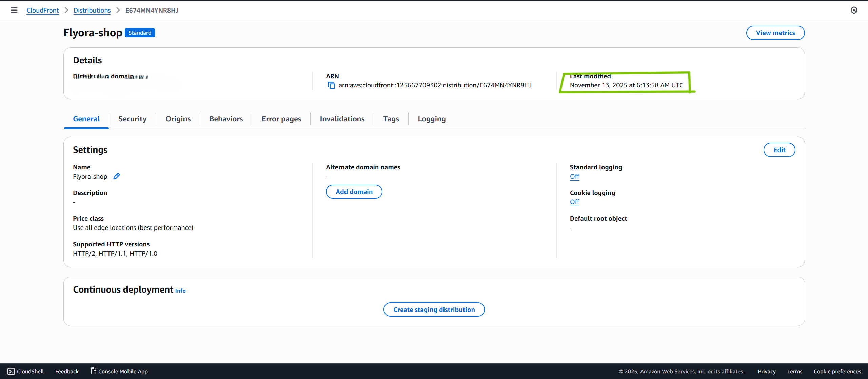The image size is (868, 379).
Task: Select the Behaviors tab
Action: click(226, 119)
